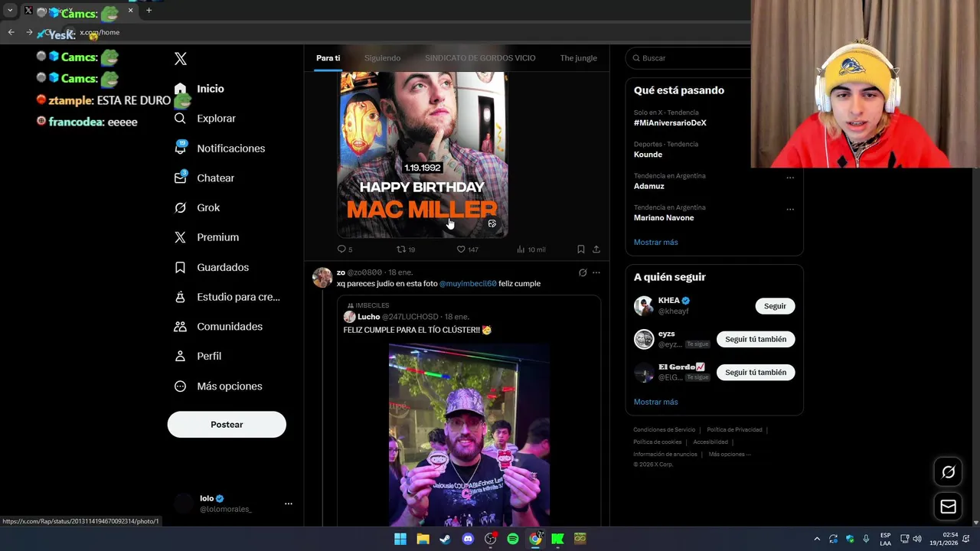This screenshot has height=551, width=980.
Task: Like the Mac Miller post
Action: point(467,249)
